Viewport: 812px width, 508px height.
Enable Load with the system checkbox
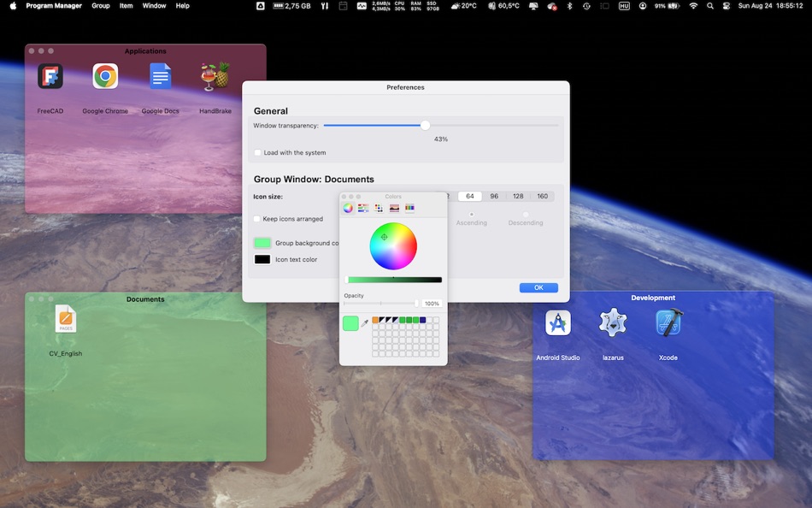(x=257, y=152)
